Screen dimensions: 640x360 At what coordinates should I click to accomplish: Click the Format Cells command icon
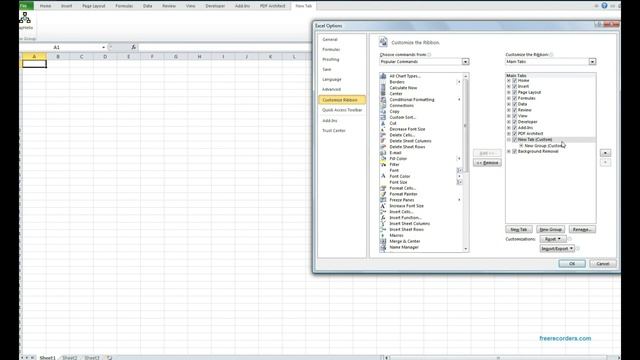[x=383, y=188]
